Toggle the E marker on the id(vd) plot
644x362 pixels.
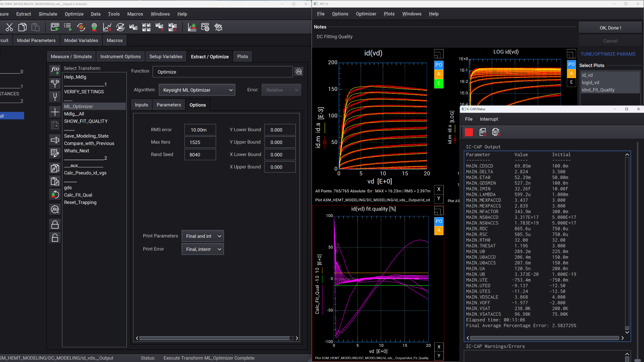point(439,83)
